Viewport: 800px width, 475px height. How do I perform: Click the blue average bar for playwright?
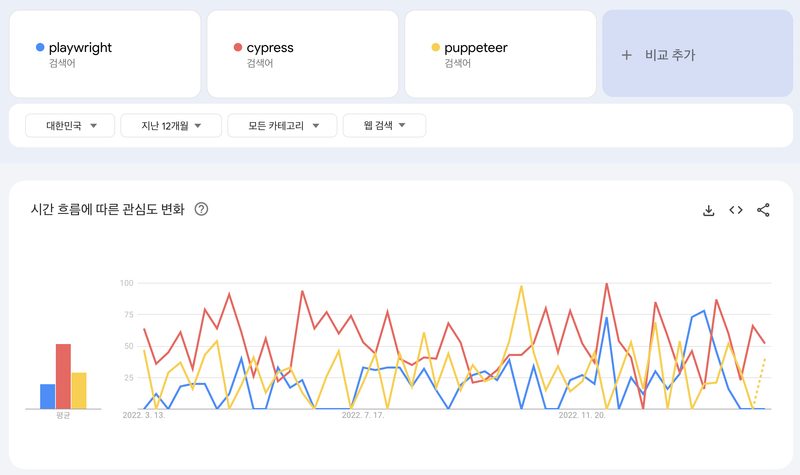47,396
